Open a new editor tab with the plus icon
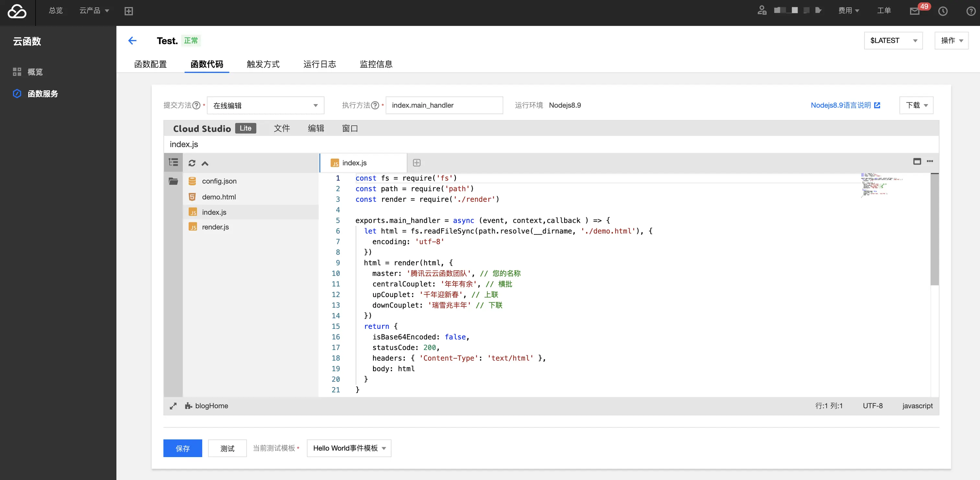The width and height of the screenshot is (980, 480). [416, 163]
